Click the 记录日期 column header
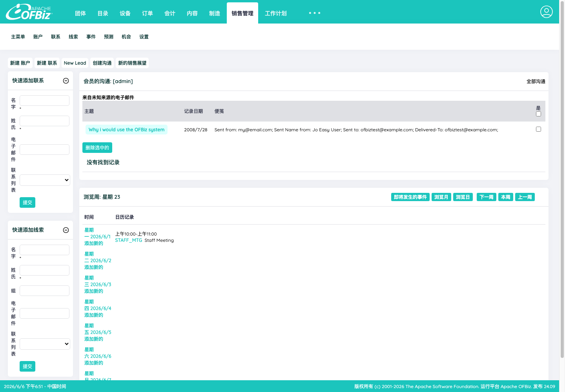This screenshot has width=565, height=392. coord(193,111)
